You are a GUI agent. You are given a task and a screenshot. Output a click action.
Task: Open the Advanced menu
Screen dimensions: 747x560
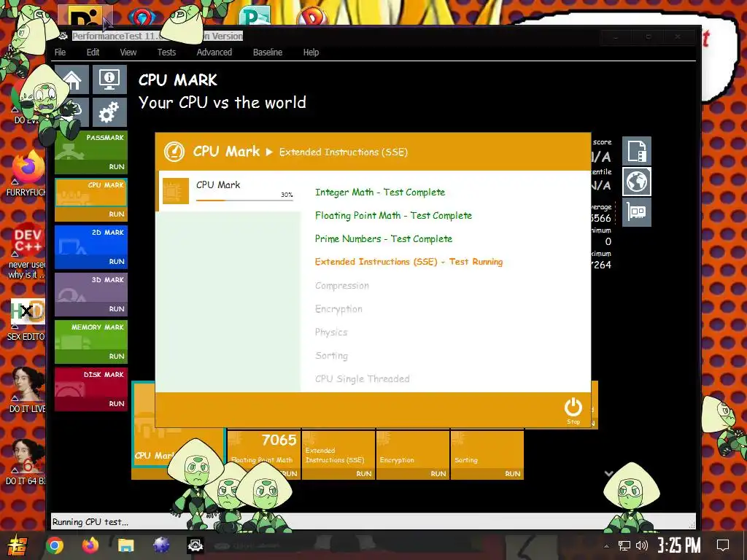[214, 52]
